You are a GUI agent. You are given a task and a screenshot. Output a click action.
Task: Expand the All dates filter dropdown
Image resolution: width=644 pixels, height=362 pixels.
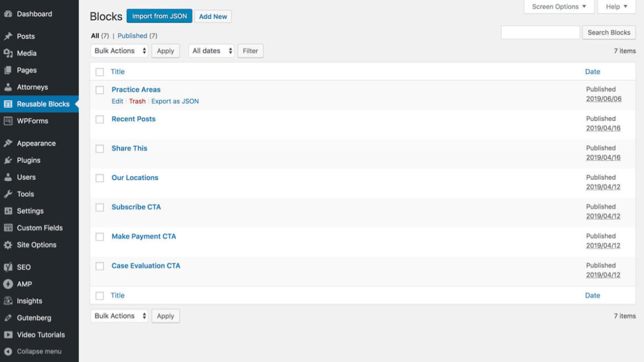211,50
